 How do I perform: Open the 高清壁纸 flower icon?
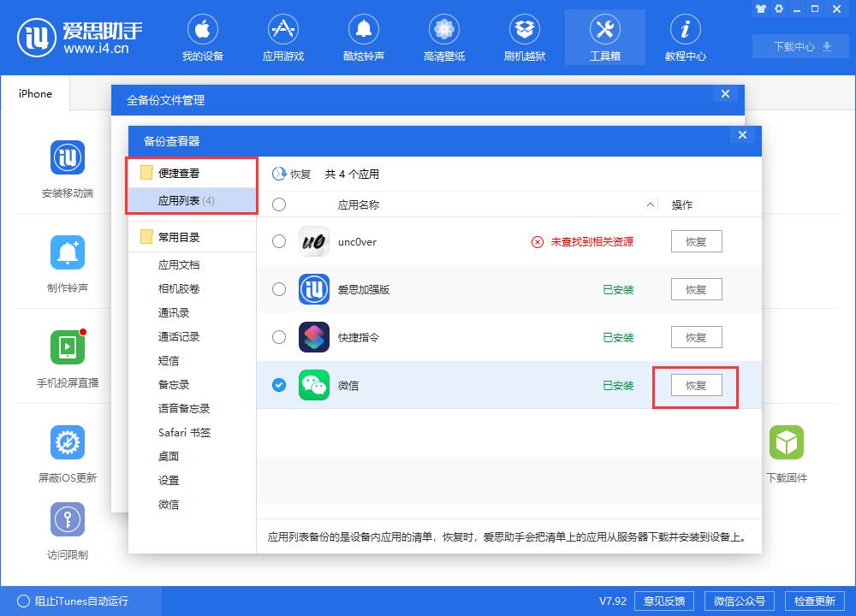click(443, 30)
